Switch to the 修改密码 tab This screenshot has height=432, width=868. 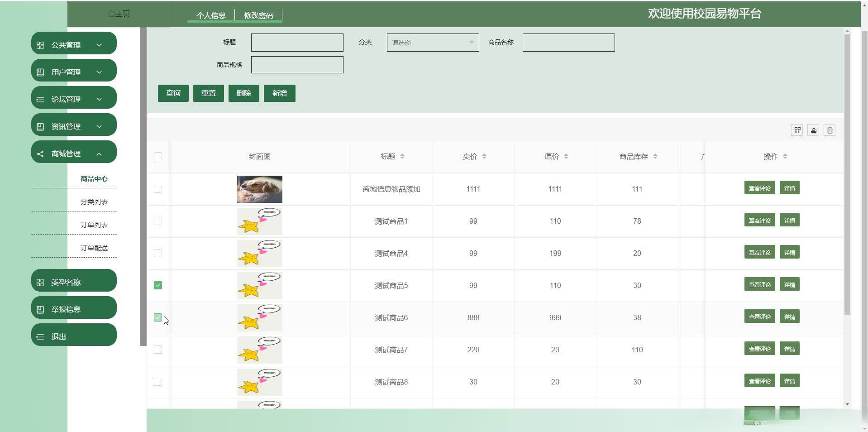click(x=258, y=15)
